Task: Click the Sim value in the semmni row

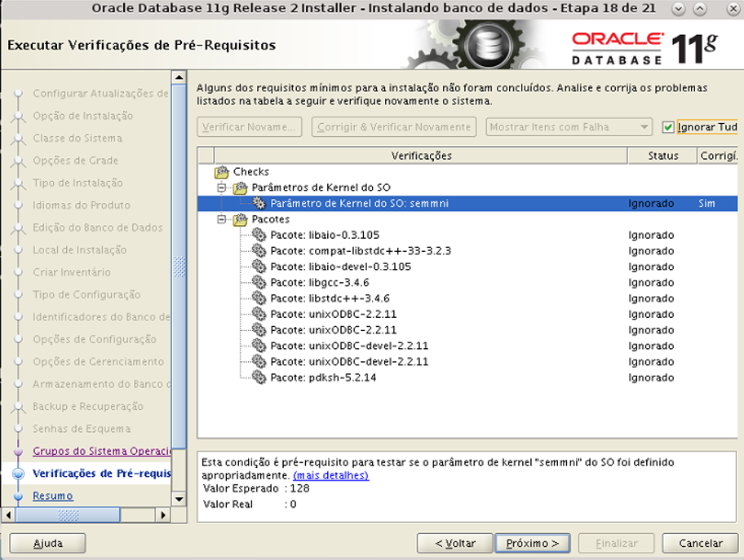Action: [706, 204]
